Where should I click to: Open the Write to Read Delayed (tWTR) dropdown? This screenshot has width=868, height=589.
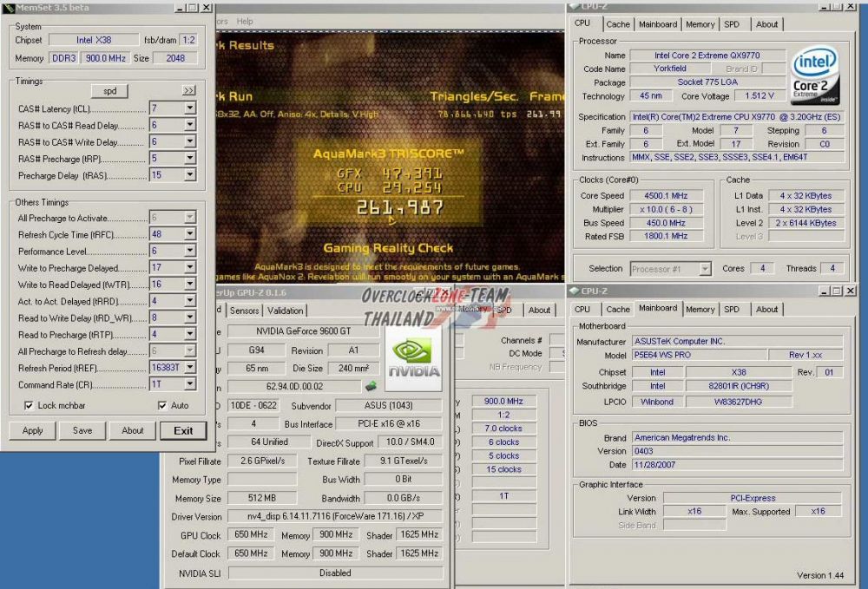[190, 285]
